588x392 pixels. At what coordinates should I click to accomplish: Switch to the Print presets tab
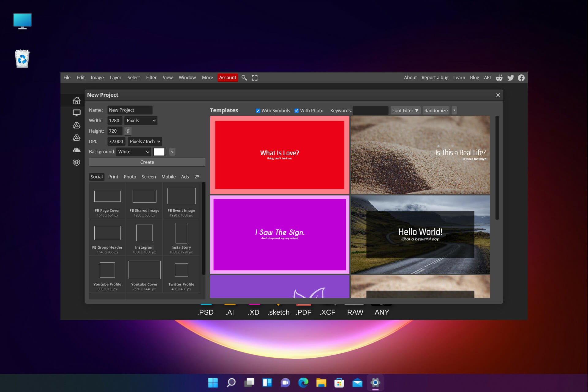113,177
